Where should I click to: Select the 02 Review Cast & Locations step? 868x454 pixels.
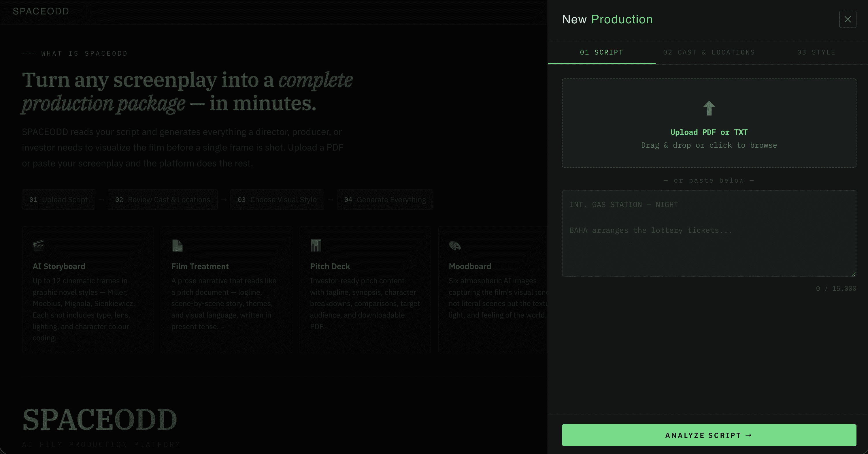(163, 200)
